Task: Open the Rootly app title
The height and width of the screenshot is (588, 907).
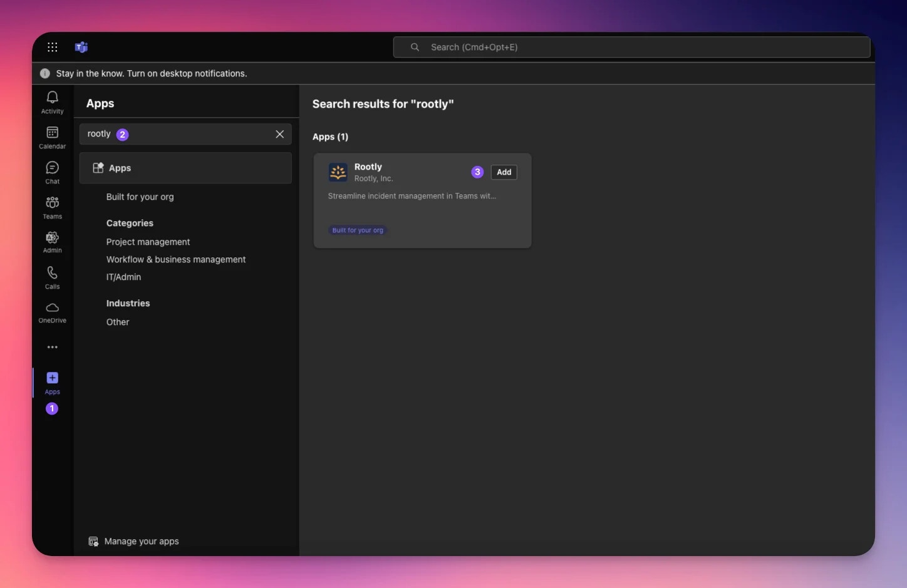Action: point(368,167)
